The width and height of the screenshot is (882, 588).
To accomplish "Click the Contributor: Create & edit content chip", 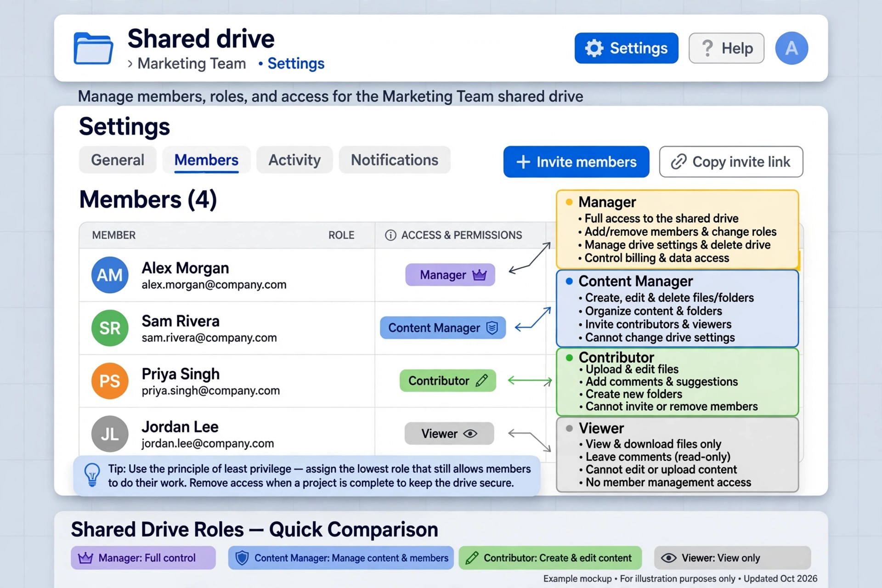I will [550, 558].
